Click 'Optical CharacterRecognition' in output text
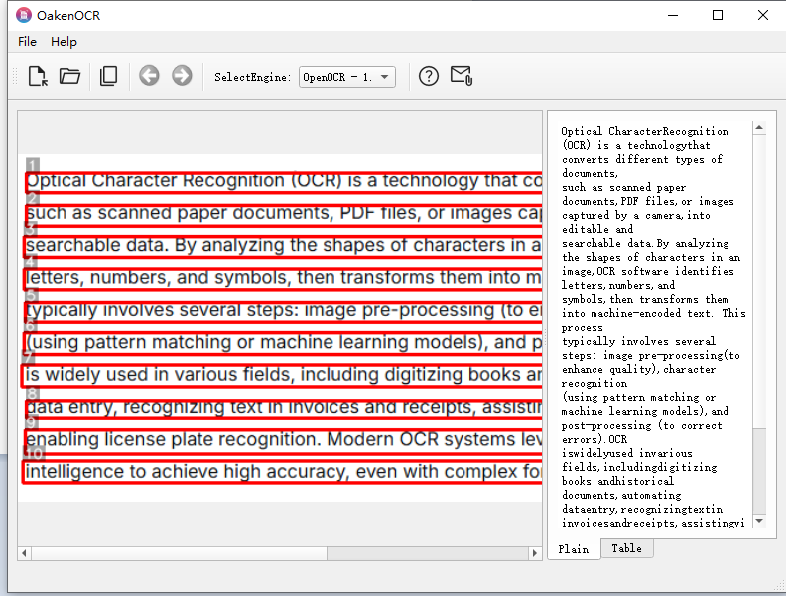This screenshot has width=786, height=596. point(645,131)
